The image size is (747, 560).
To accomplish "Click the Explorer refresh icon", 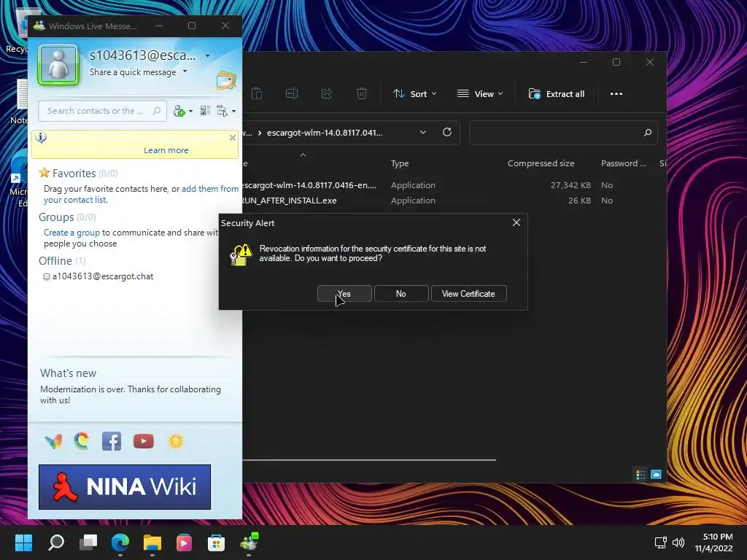I will coord(447,133).
